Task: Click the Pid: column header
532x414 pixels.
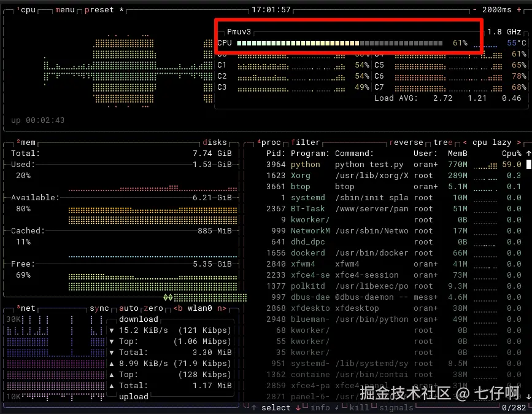Action: click(x=276, y=154)
